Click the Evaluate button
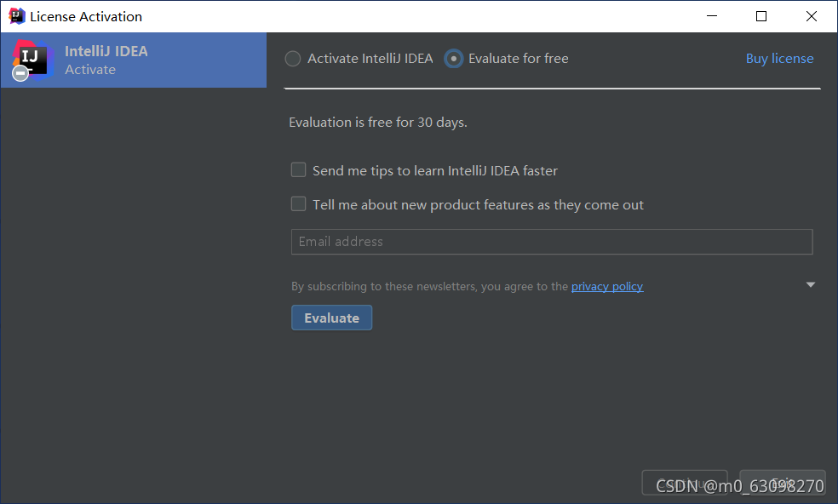838x504 pixels. tap(331, 318)
